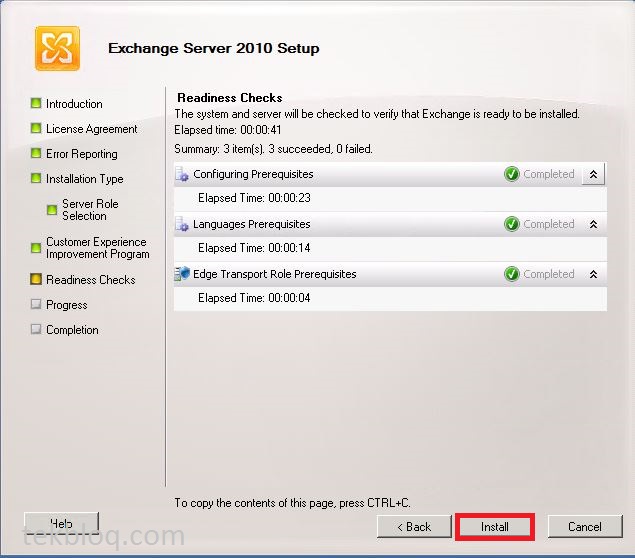635x558 pixels.
Task: Select the Server Role Selection step label
Action: (90, 210)
